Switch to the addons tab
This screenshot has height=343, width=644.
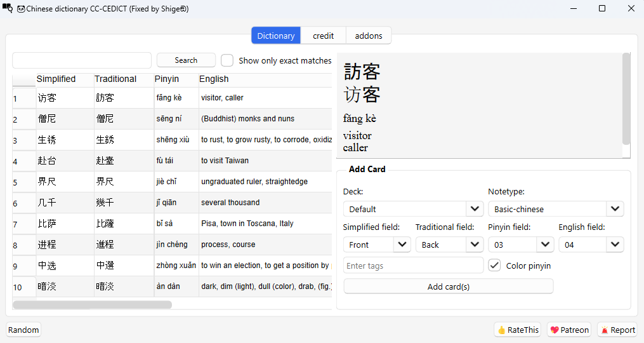[369, 36]
